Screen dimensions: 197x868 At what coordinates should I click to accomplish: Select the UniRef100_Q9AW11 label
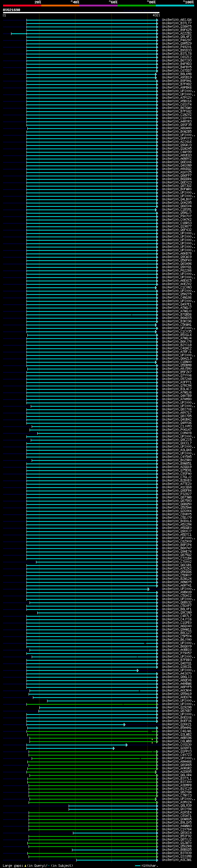pyautogui.click(x=177, y=629)
